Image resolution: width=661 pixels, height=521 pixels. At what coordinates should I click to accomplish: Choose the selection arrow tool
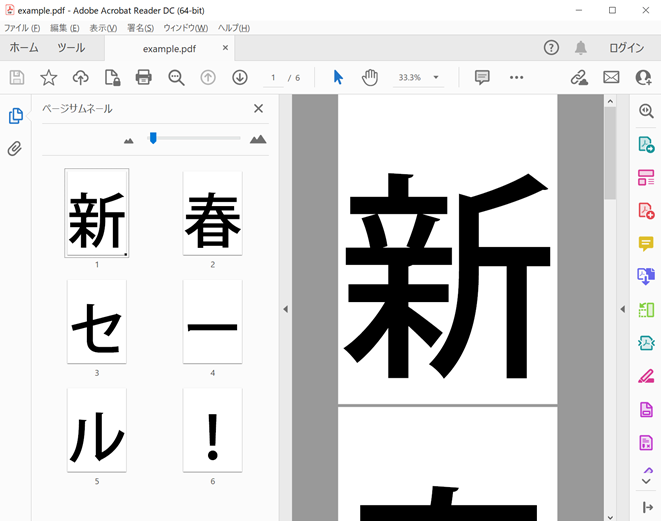pos(338,78)
